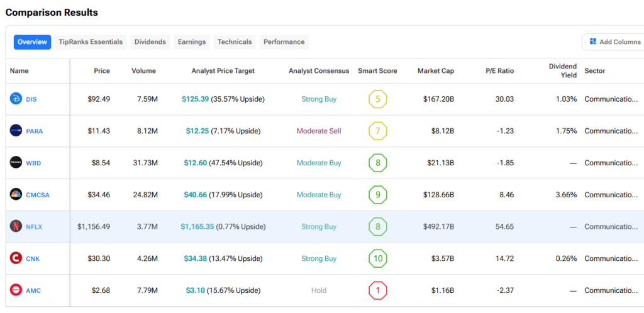Click the WBD Moderate Buy consensus
The image size is (644, 313).
coord(319,163)
